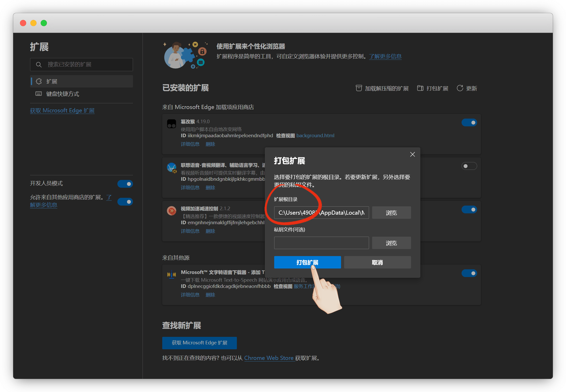566x392 pixels.
Task: Close the pack extension dialog
Action: 412,155
